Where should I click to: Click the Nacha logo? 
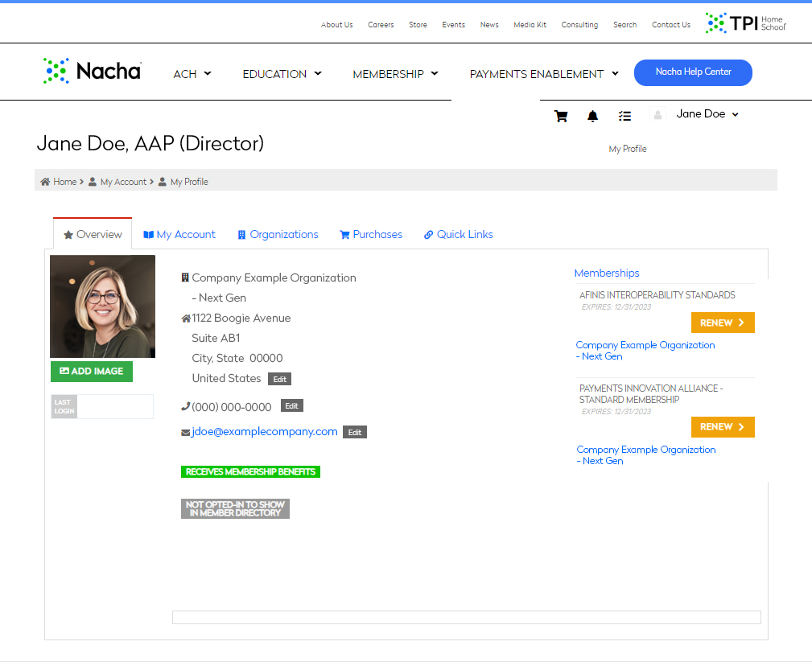pos(93,71)
